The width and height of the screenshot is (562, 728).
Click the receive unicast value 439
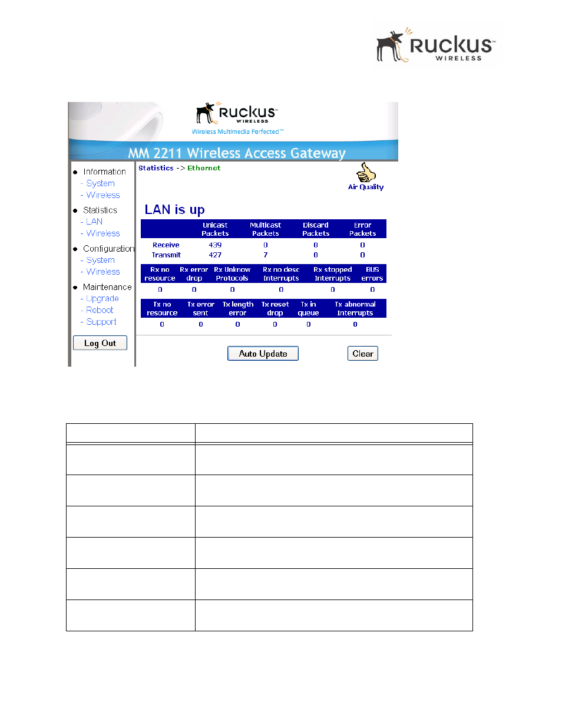(x=215, y=245)
